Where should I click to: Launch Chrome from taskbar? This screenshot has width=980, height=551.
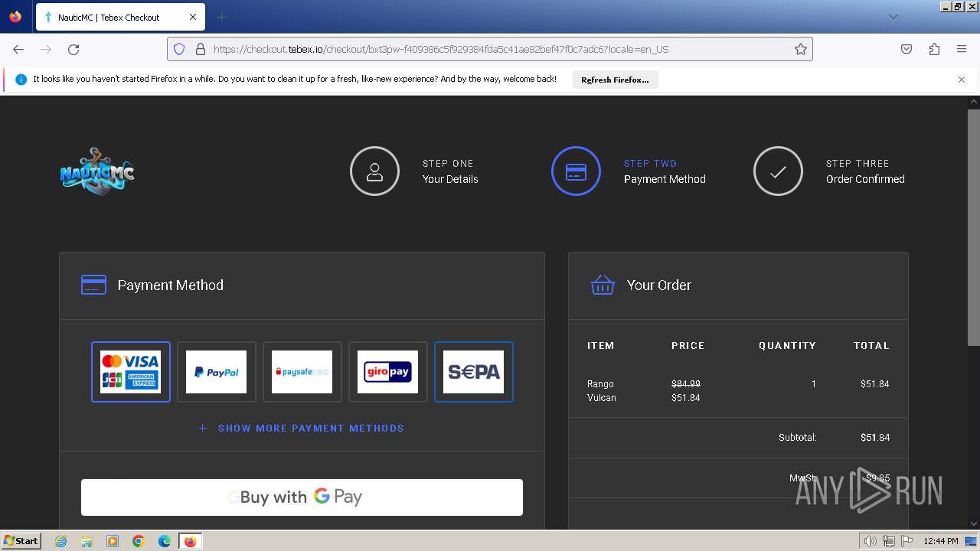[139, 541]
